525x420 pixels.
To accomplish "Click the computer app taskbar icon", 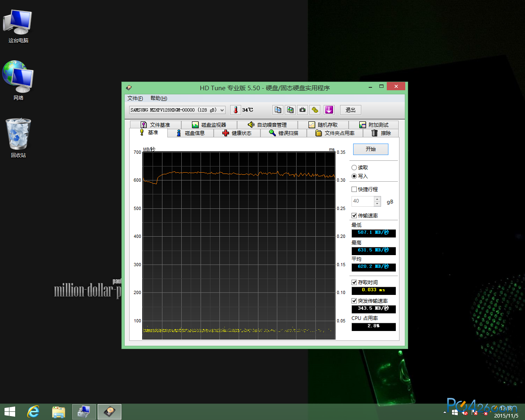I will [x=84, y=412].
